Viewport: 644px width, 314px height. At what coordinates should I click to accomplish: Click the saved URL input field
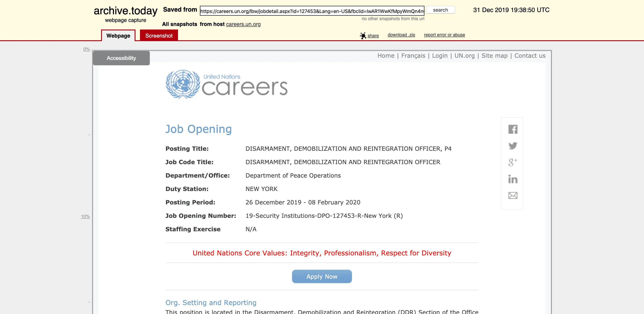(x=312, y=11)
